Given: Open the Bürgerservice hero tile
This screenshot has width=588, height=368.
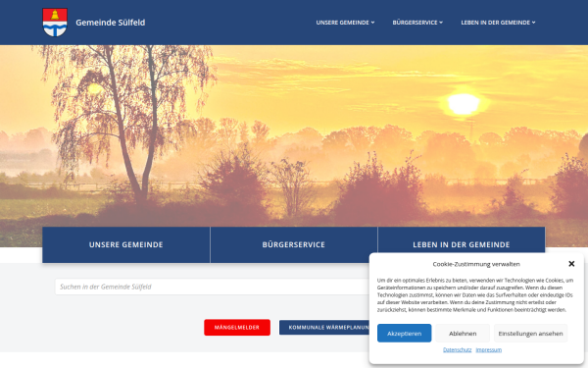Looking at the screenshot, I should (294, 244).
